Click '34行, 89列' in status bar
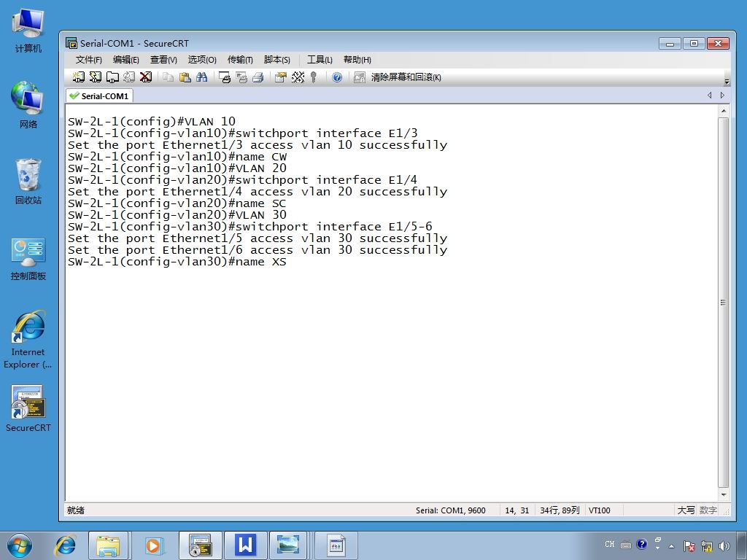 tap(560, 510)
